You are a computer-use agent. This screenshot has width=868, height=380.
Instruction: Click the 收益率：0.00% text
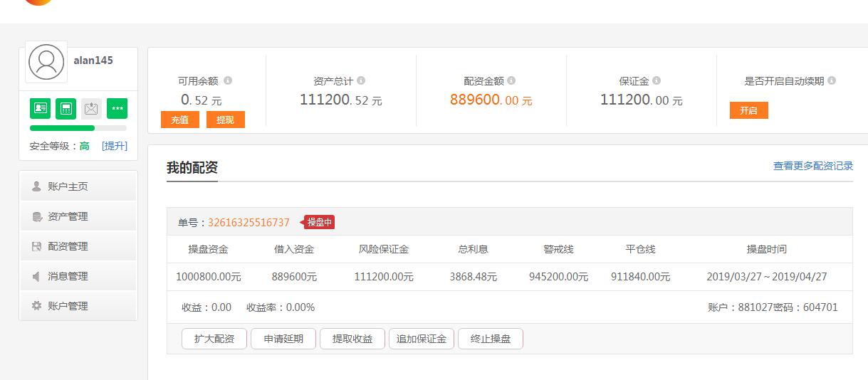coord(281,307)
